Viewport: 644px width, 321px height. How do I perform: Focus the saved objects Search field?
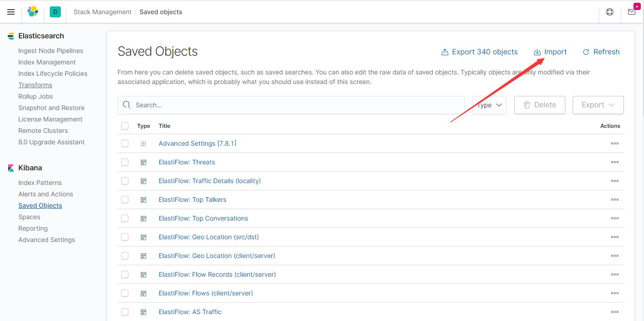291,105
